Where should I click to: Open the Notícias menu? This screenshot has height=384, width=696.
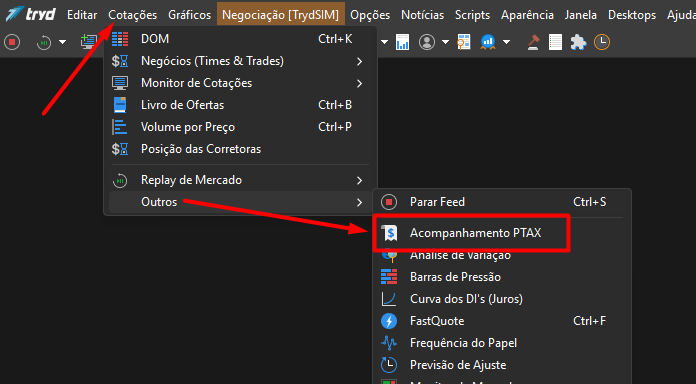(423, 15)
